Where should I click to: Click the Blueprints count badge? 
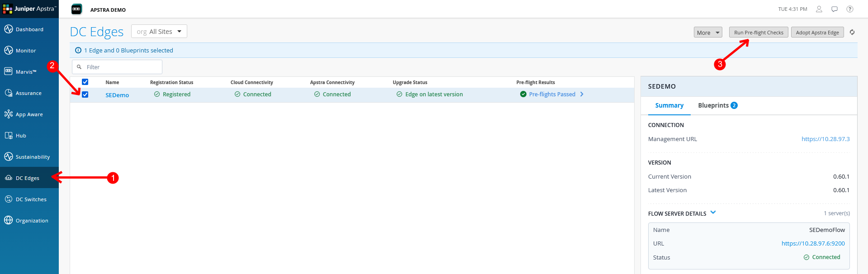pos(734,105)
